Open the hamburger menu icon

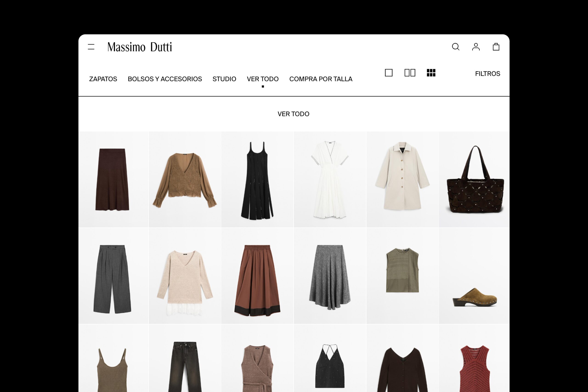(x=92, y=47)
